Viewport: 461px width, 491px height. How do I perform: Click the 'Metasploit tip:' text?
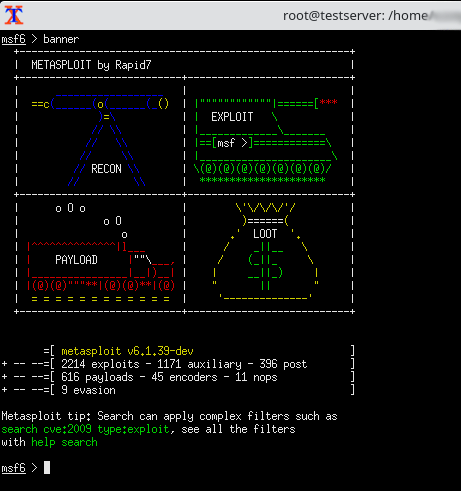coord(46,416)
